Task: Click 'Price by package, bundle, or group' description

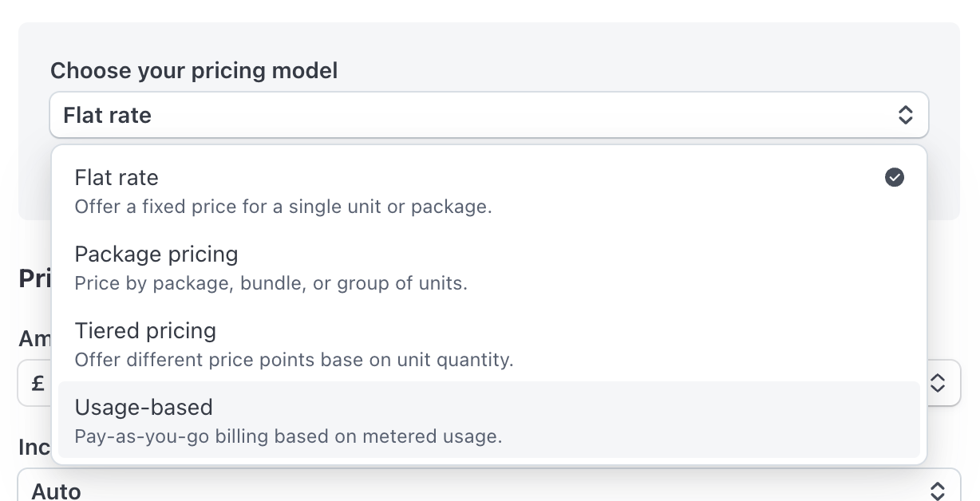Action: tap(271, 283)
